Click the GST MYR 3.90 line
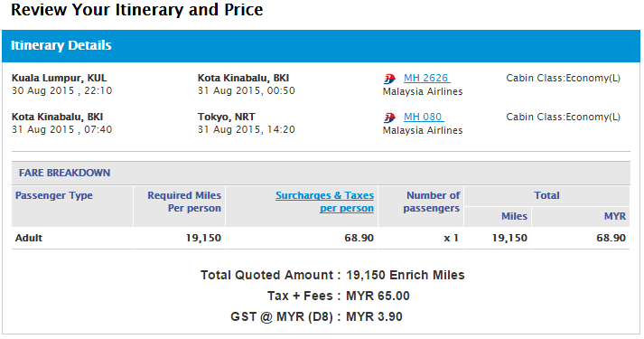 click(x=316, y=316)
